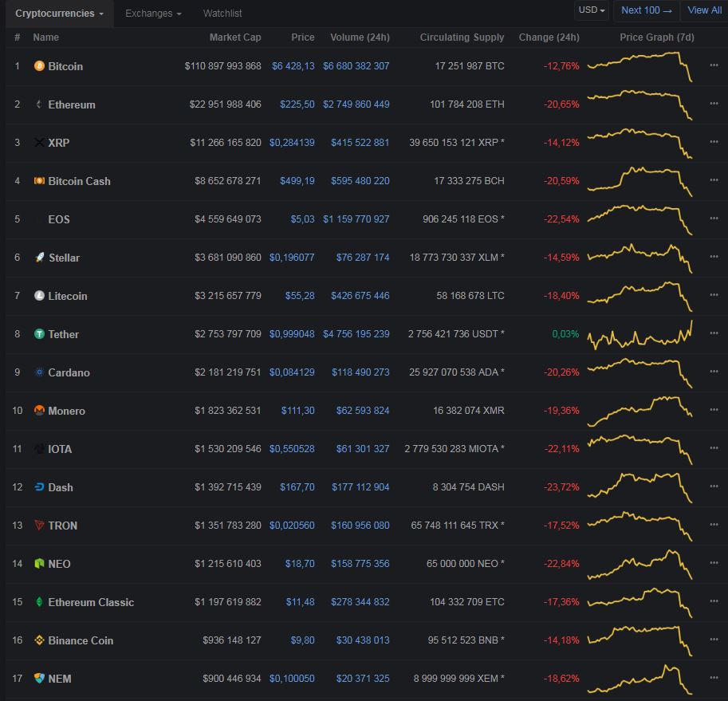The height and width of the screenshot is (701, 728).
Task: Click the NEM logo icon
Action: coord(39,678)
